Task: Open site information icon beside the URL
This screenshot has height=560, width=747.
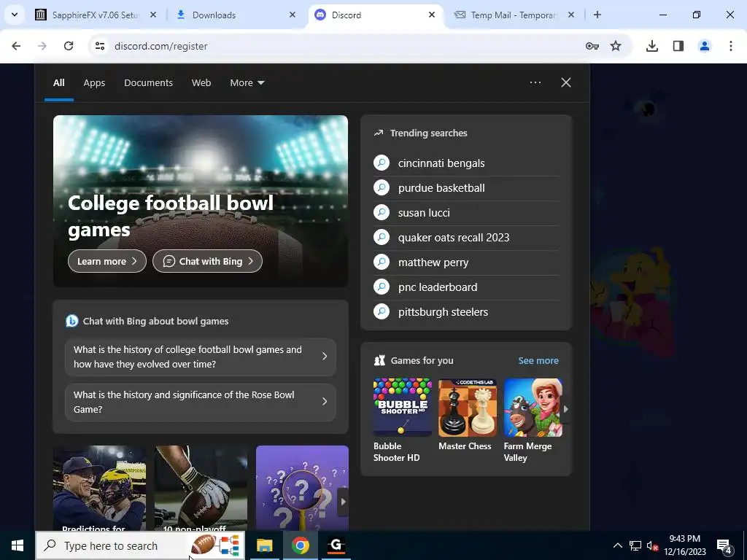Action: tap(100, 46)
